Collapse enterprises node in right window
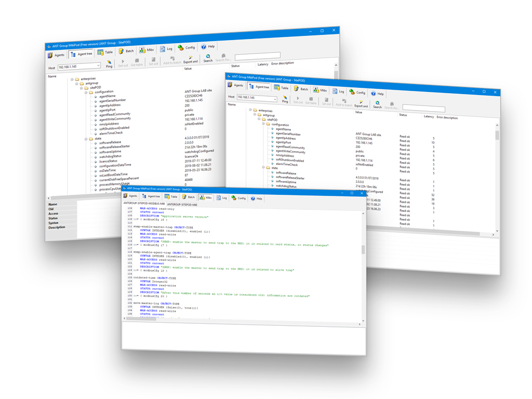 pyautogui.click(x=250, y=110)
